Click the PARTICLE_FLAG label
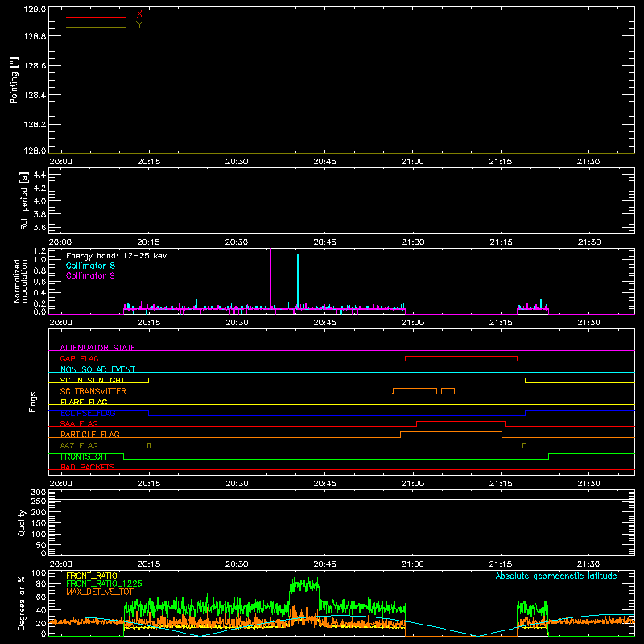This screenshot has width=644, height=644. pos(90,434)
